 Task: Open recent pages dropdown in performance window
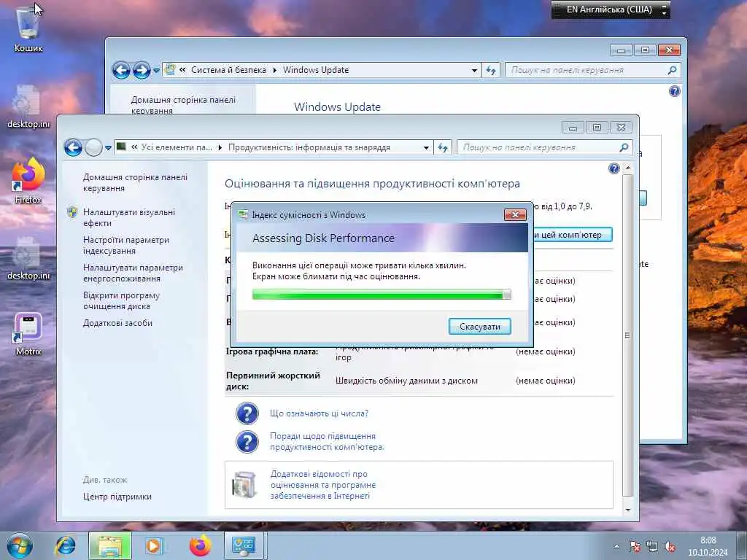108,147
